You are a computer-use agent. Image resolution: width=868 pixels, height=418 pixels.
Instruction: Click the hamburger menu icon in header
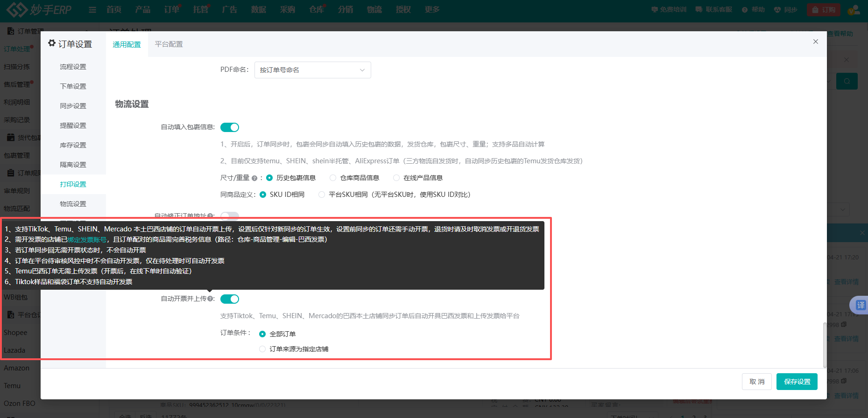(92, 10)
